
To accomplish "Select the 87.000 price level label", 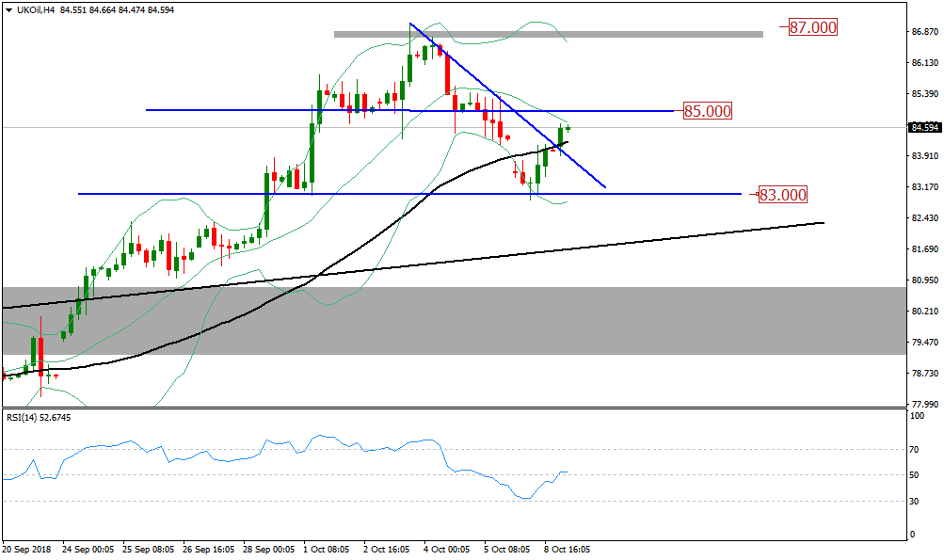I will (x=812, y=27).
